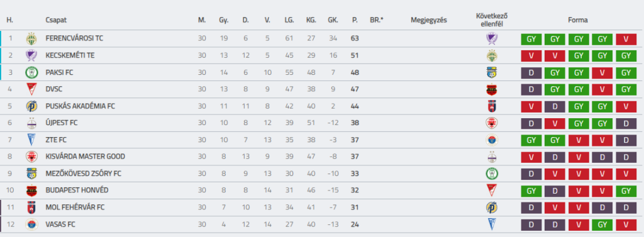Click the Ferencvárosi TC team crest

tap(31, 38)
